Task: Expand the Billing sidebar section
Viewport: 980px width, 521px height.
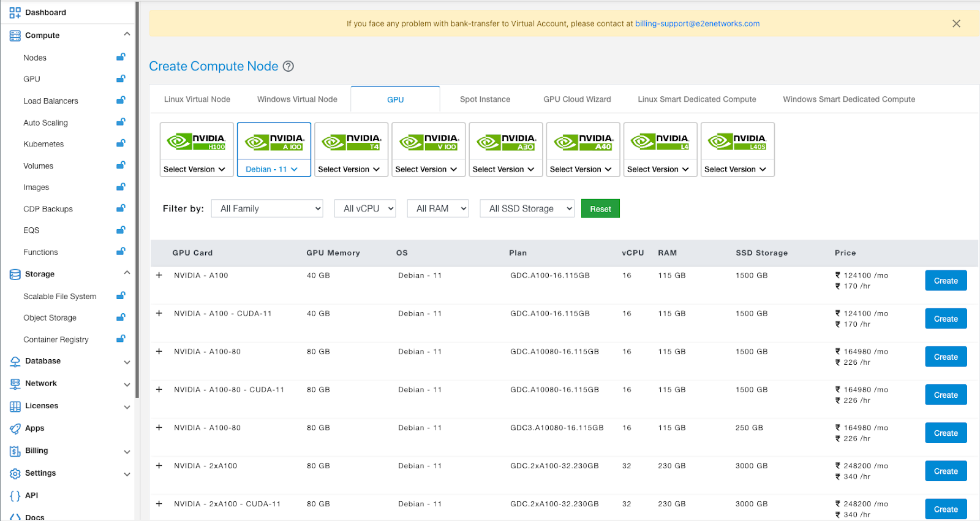Action: [x=127, y=452]
